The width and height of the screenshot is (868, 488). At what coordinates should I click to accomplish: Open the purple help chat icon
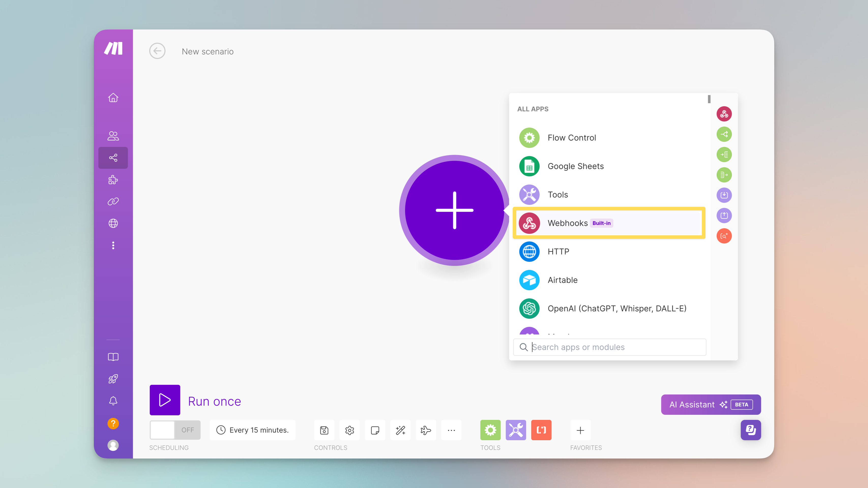[x=751, y=430]
